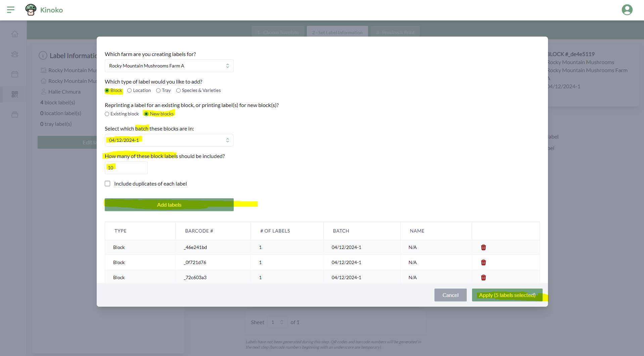The height and width of the screenshot is (356, 644).
Task: Enable Include duplicates of each label
Action: (x=107, y=184)
